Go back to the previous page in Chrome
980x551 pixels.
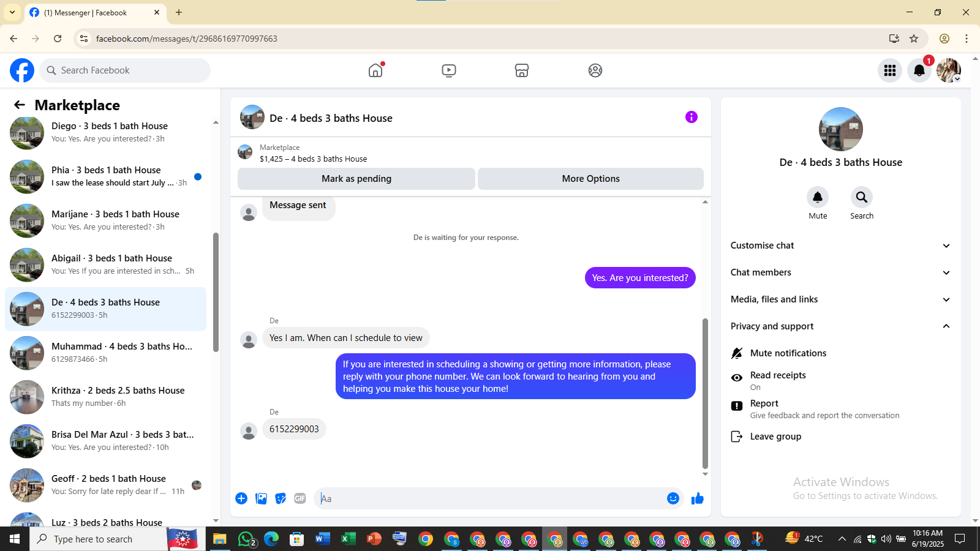pos(13,39)
